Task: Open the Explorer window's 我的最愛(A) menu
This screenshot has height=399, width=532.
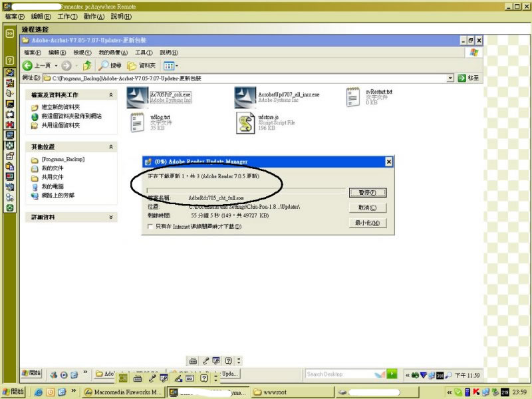Action: (x=113, y=53)
